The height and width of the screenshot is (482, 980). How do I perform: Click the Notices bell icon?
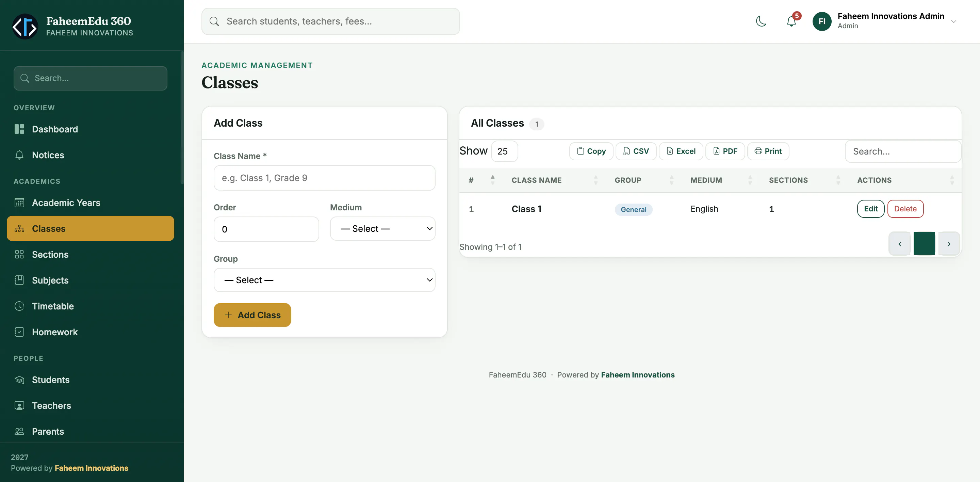point(19,155)
